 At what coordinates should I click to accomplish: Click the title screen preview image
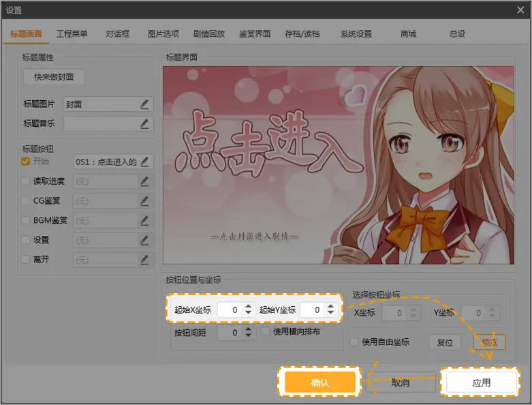pyautogui.click(x=339, y=165)
